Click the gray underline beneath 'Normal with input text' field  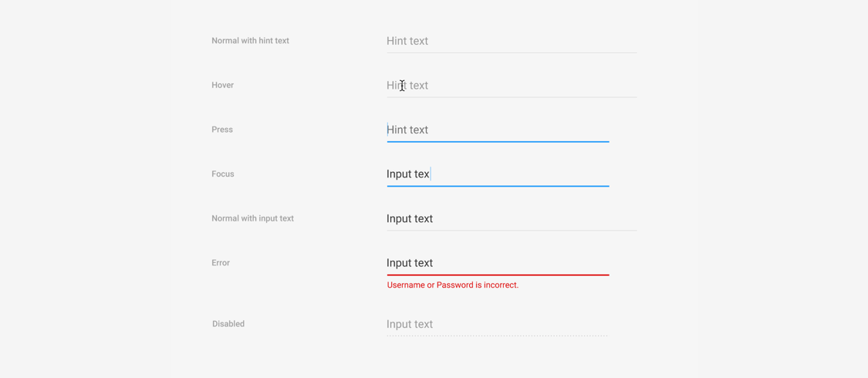pyautogui.click(x=511, y=230)
